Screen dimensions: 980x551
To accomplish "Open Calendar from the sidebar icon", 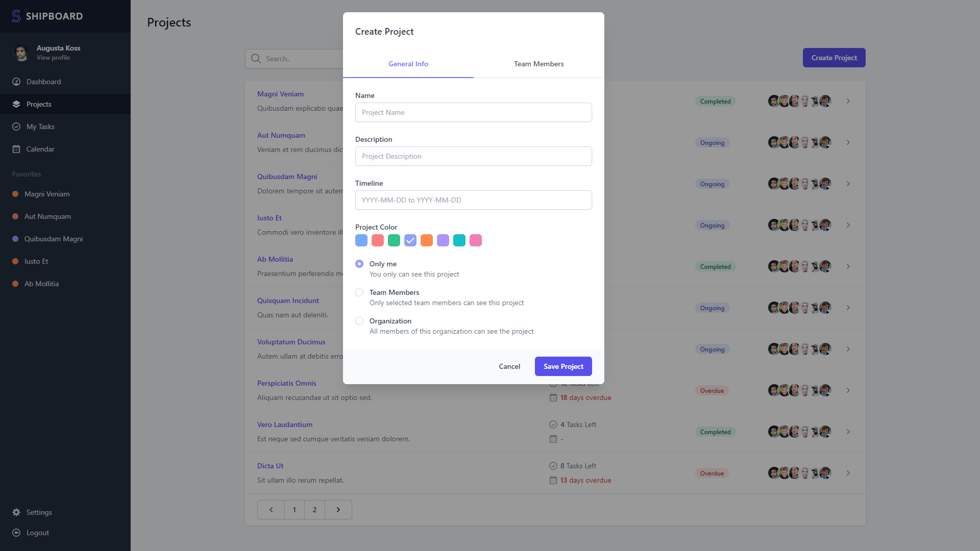I will click(16, 149).
